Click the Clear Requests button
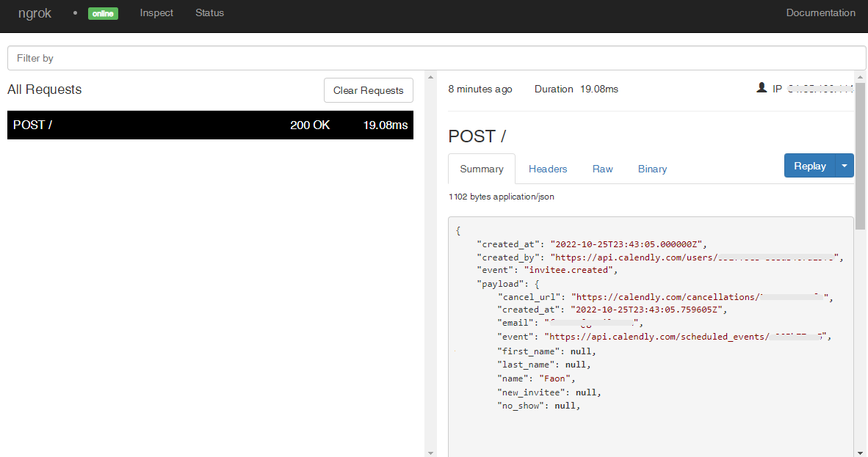Screen dimensions: 868x457 pyautogui.click(x=368, y=90)
